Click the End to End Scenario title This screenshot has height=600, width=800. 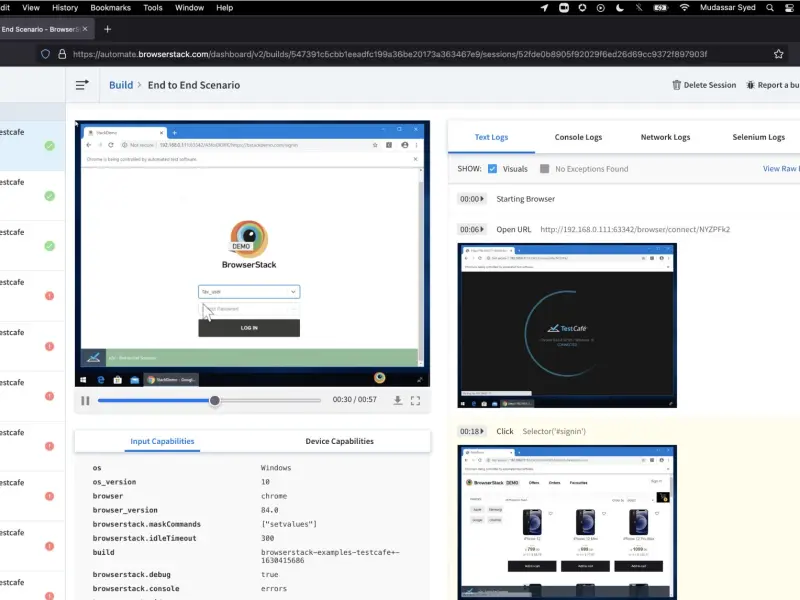[194, 85]
